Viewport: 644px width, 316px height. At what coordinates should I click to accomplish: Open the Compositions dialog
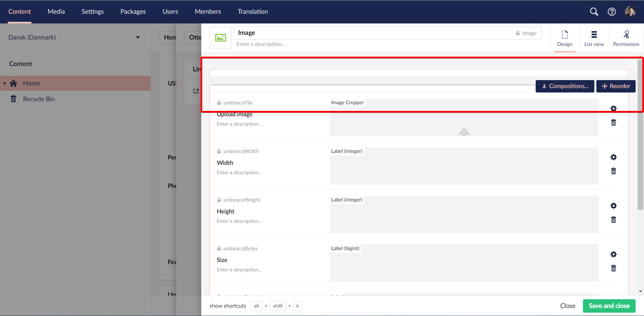tap(565, 86)
